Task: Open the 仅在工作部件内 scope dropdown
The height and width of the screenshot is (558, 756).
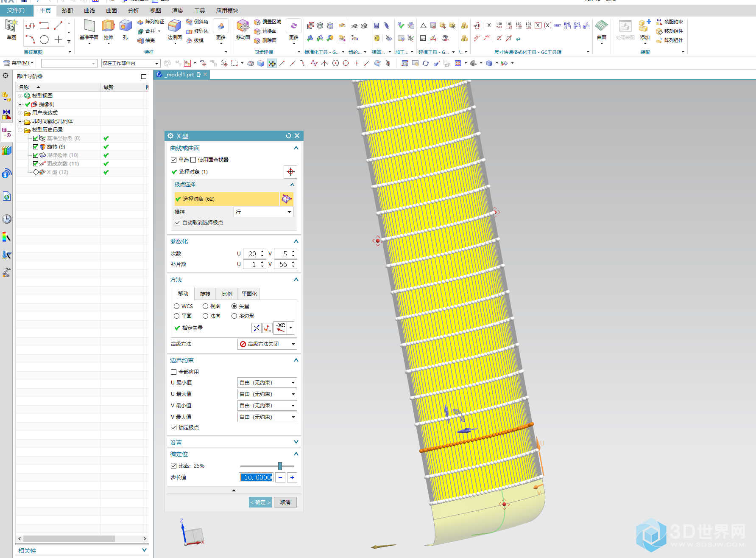Action: [x=131, y=63]
